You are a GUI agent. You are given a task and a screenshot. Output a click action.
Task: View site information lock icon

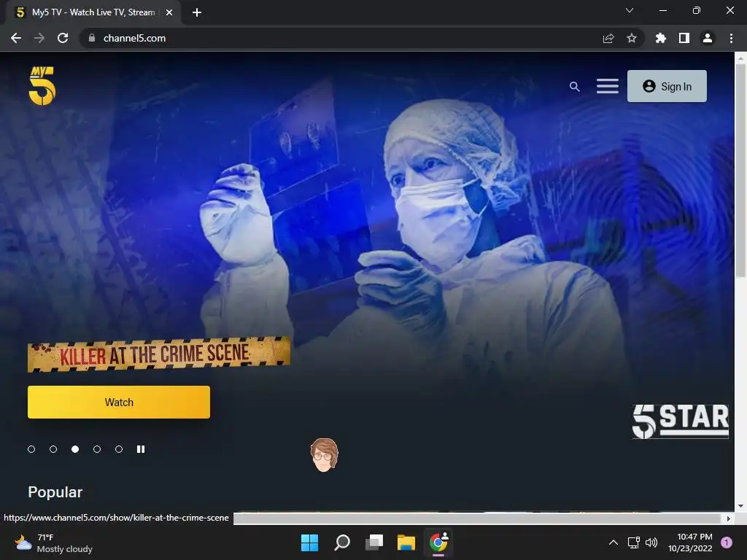[92, 38]
